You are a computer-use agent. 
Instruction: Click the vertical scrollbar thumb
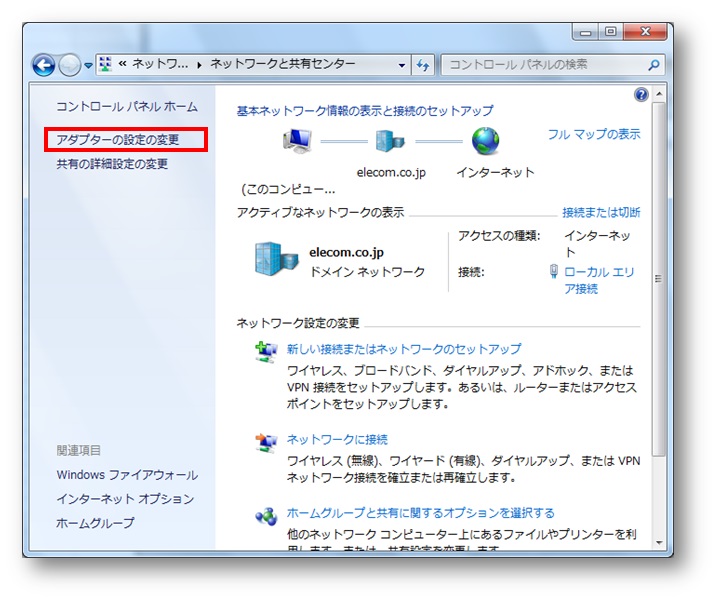point(659,279)
